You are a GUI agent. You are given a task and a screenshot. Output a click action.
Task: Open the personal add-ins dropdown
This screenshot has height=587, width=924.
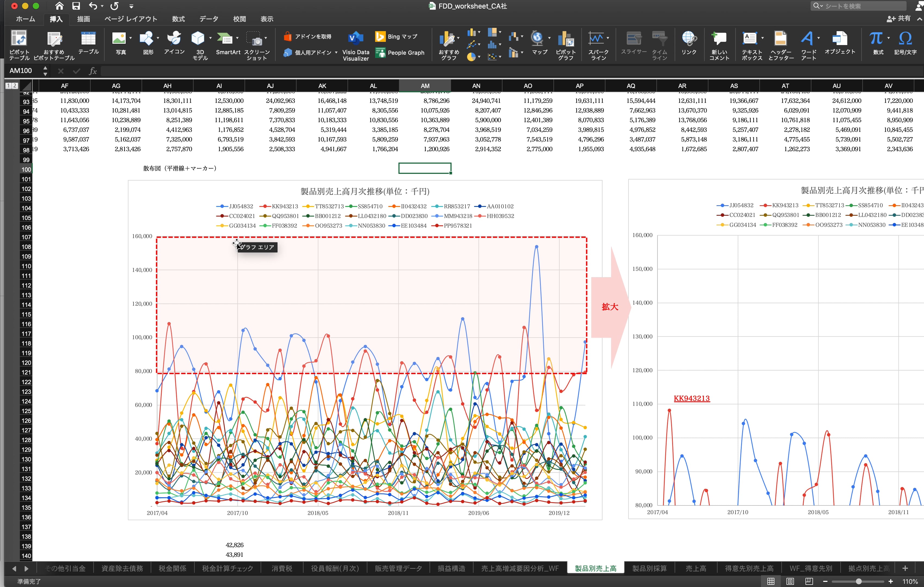coord(336,53)
